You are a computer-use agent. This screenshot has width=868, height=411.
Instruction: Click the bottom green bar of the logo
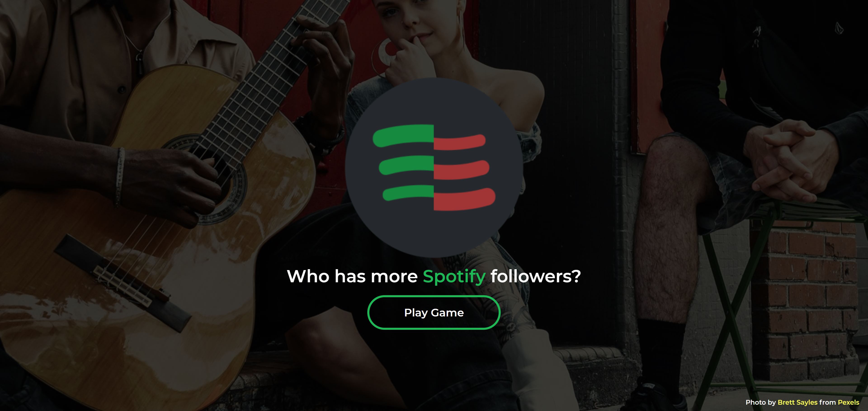[408, 193]
